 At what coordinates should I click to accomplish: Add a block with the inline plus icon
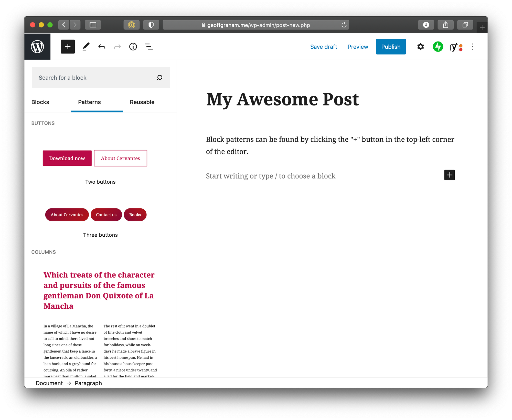[449, 175]
